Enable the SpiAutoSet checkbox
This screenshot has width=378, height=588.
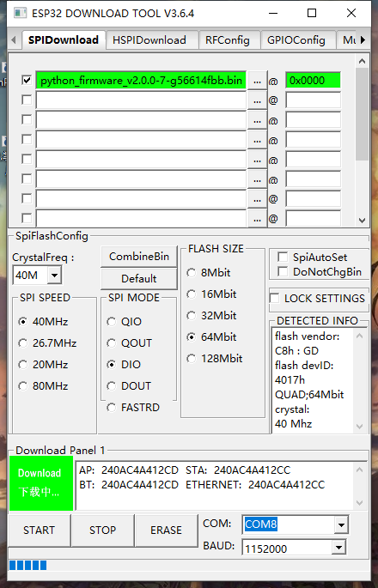[283, 257]
